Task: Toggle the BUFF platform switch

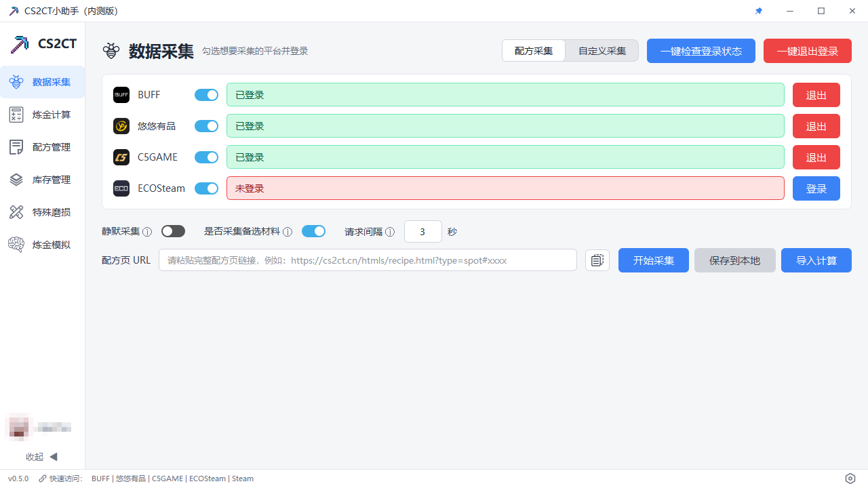Action: (x=206, y=95)
